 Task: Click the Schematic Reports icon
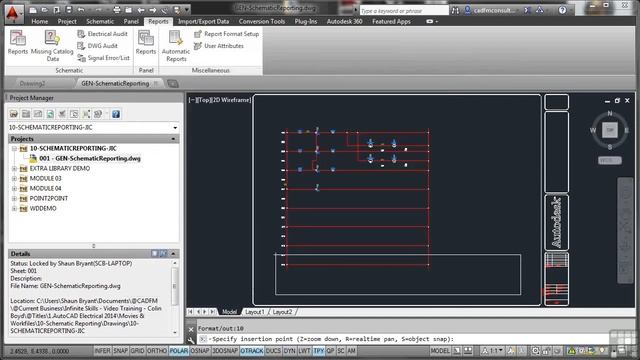(x=18, y=42)
